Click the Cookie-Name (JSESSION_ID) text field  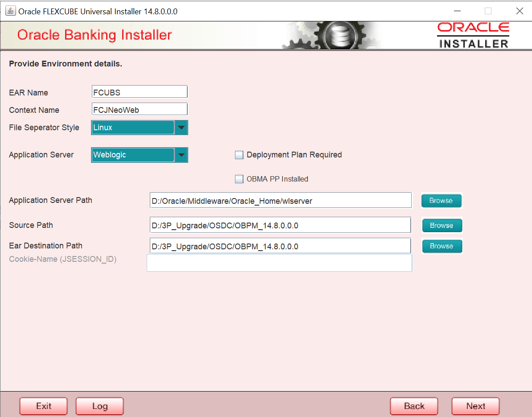[279, 263]
